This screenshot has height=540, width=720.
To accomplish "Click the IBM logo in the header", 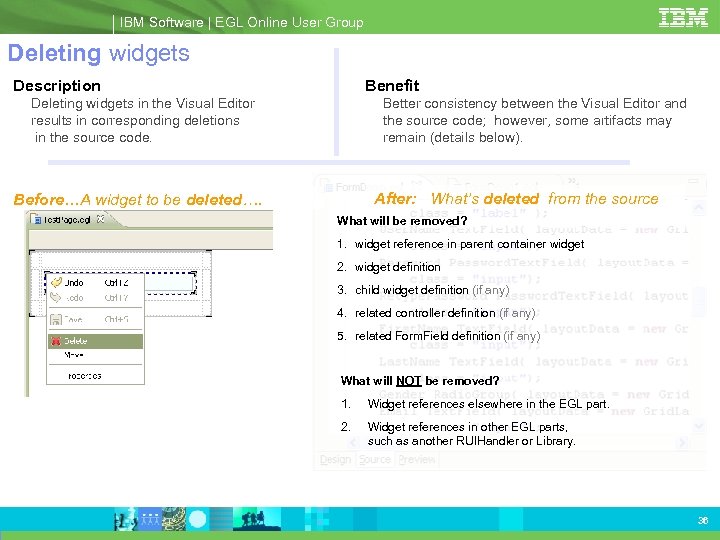I will tap(683, 18).
